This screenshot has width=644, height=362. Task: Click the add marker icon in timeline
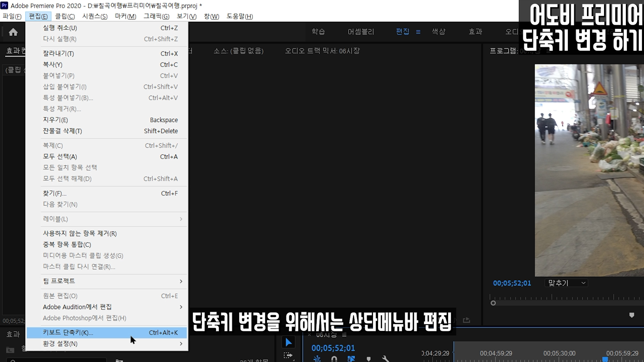[x=369, y=359]
